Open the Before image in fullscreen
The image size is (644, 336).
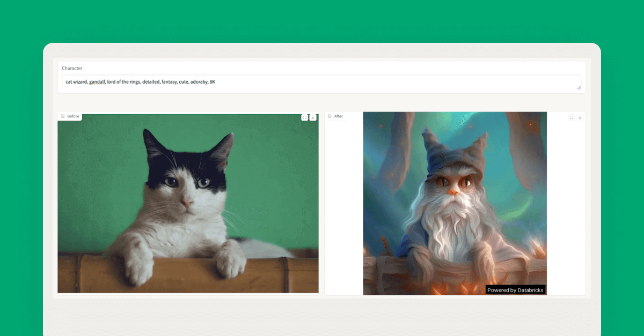(x=305, y=117)
